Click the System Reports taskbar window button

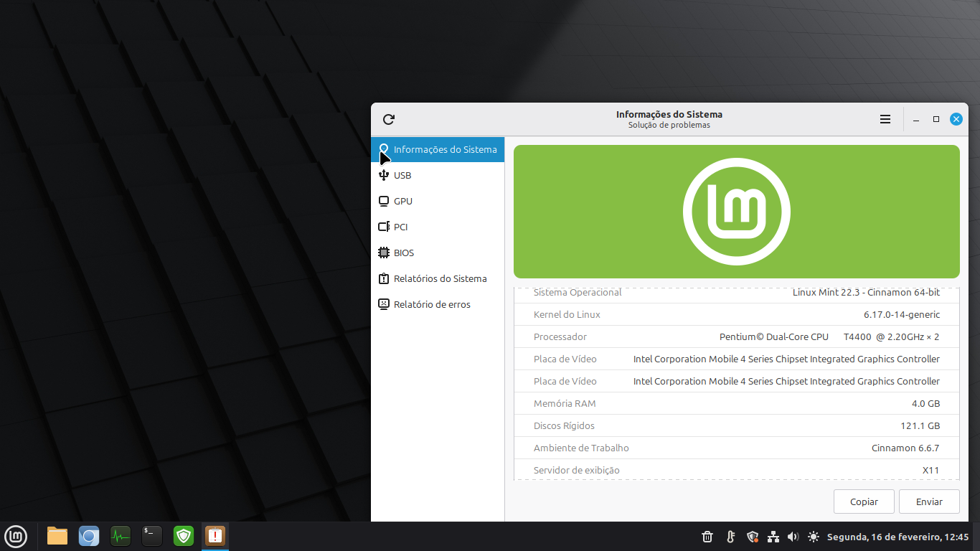tap(215, 536)
